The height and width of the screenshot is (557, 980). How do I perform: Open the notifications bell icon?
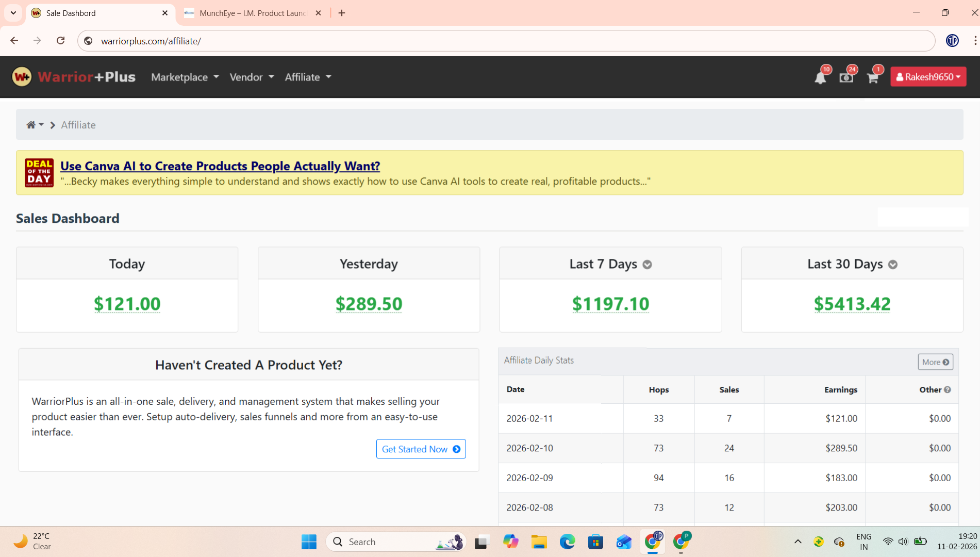pos(820,78)
